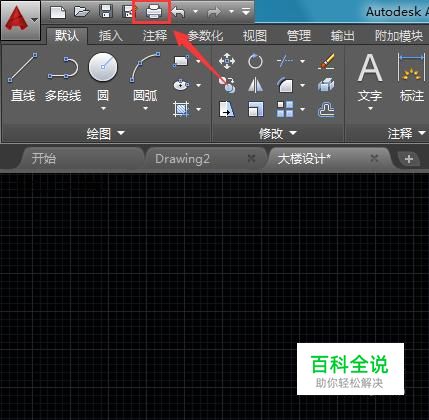Close the 大楼设计* file tab
The height and width of the screenshot is (420, 429).
(374, 159)
